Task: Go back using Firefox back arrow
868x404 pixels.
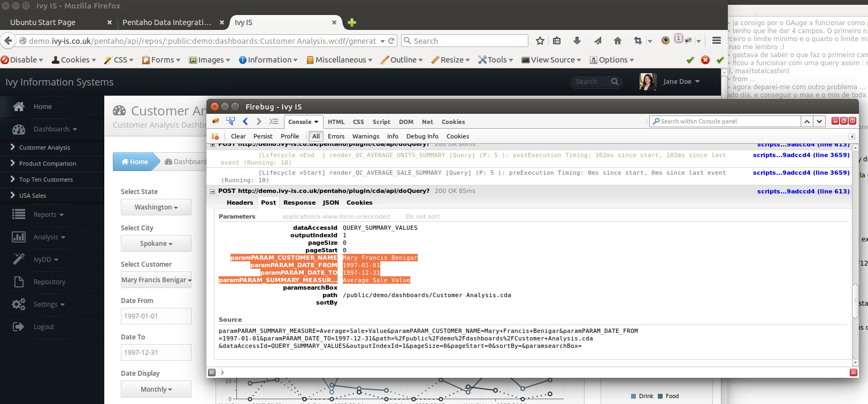Action: click(x=8, y=41)
